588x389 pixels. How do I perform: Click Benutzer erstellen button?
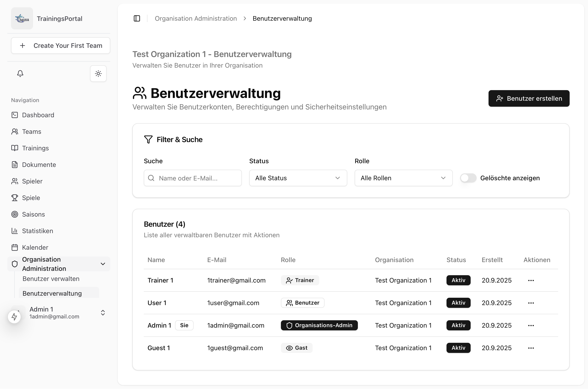[529, 98]
